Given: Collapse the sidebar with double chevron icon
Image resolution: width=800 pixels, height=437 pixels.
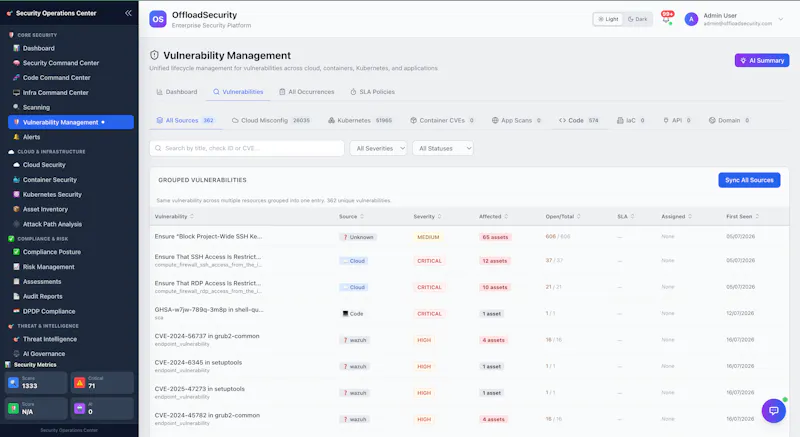Looking at the screenshot, I should pyautogui.click(x=128, y=13).
